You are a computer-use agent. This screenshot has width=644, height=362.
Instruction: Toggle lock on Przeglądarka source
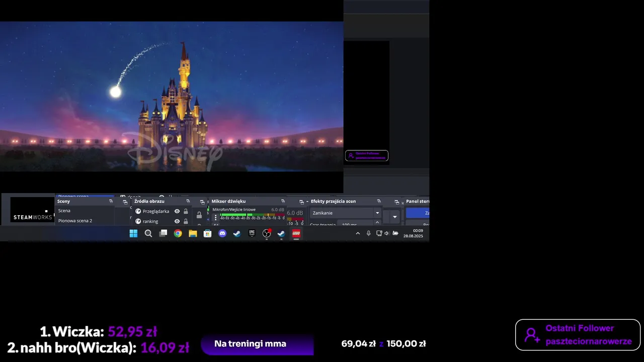(x=186, y=211)
